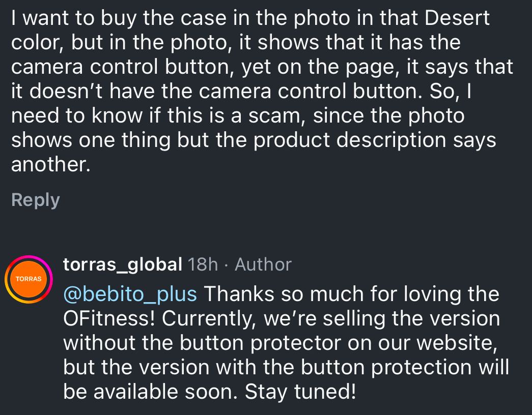Click the 18h timestamp

tap(203, 264)
